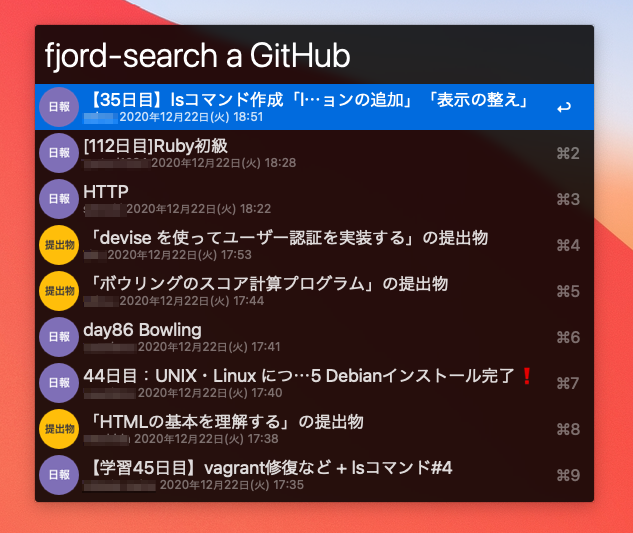Click the ⌘9 shortcut label
This screenshot has height=533, width=633.
(x=568, y=476)
